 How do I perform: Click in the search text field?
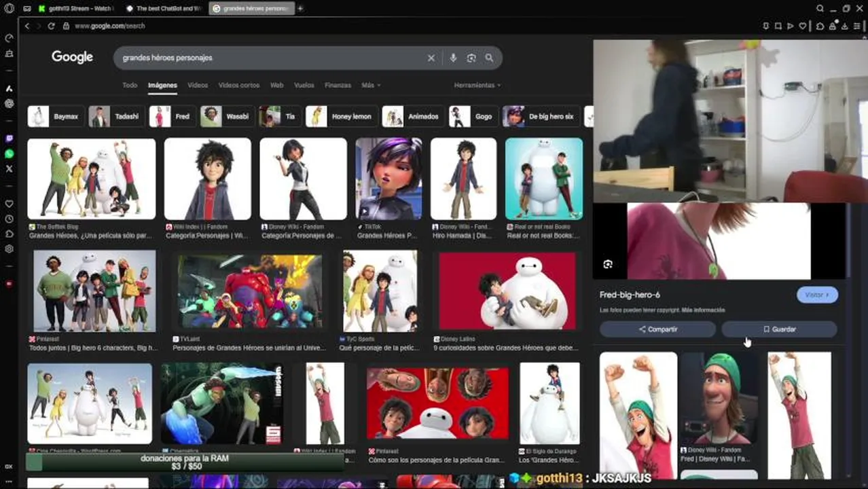coord(272,58)
